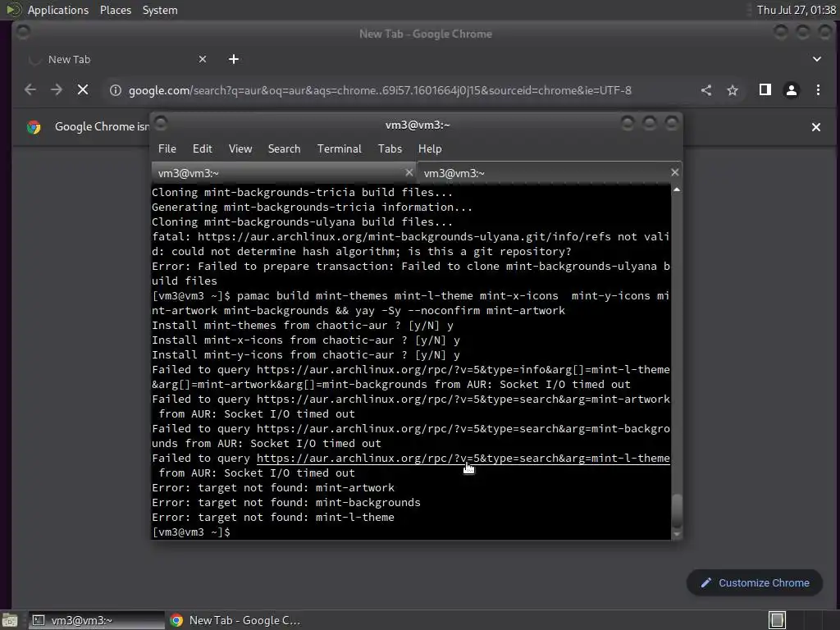
Task: Click terminal scrollbar up arrow
Action: tap(677, 189)
